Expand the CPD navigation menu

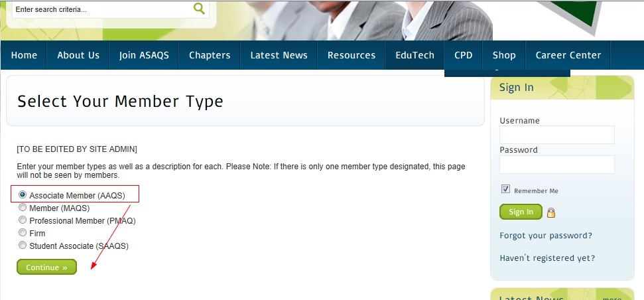click(463, 55)
